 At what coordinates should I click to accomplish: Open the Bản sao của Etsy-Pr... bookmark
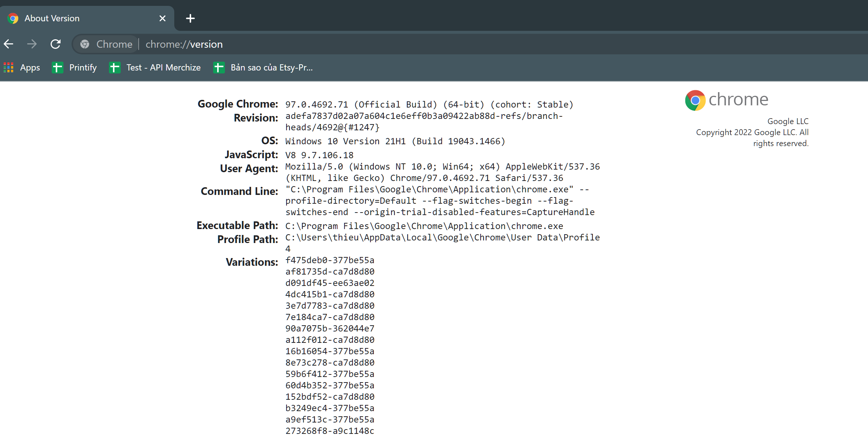(263, 68)
